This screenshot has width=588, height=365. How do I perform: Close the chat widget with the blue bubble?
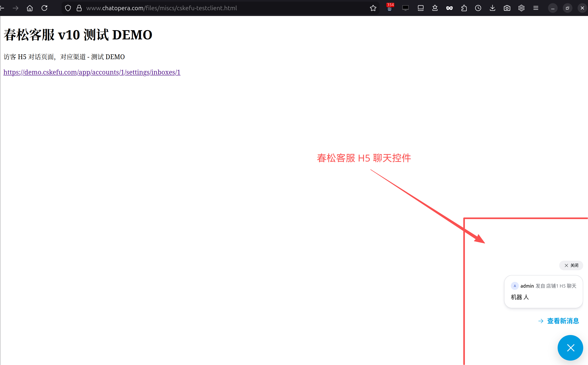(570, 348)
